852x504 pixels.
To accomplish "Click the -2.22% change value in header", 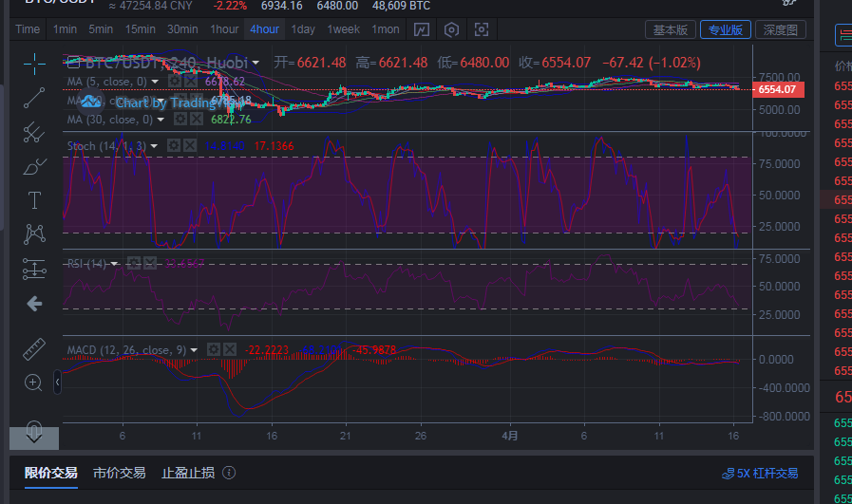I will point(230,6).
